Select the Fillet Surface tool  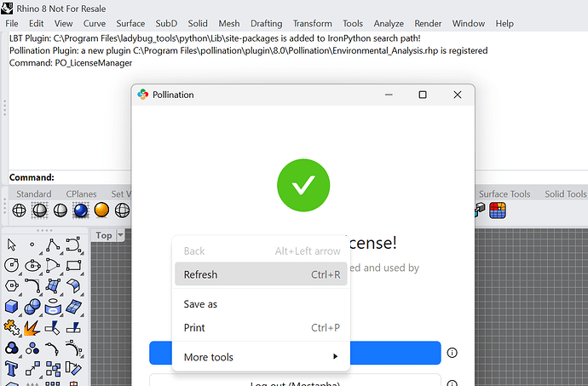(x=73, y=285)
